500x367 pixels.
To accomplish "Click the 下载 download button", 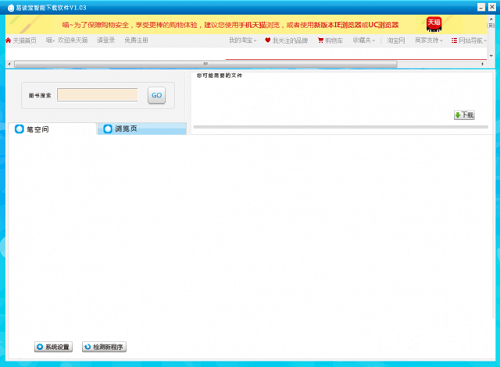I will [x=464, y=115].
